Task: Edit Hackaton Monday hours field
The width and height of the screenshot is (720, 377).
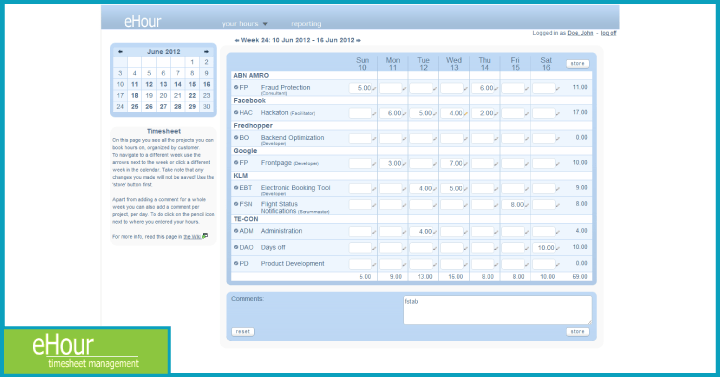Action: click(391, 113)
